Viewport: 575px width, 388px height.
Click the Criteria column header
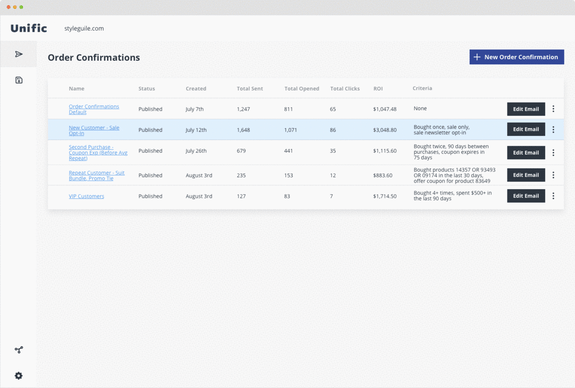[x=422, y=88]
